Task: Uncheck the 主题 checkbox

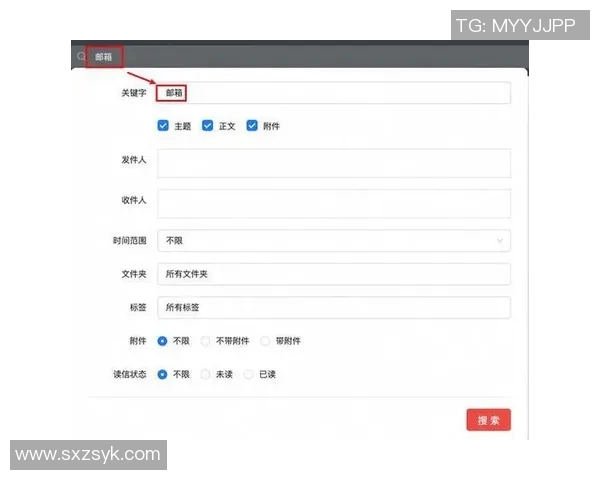Action: [x=163, y=126]
